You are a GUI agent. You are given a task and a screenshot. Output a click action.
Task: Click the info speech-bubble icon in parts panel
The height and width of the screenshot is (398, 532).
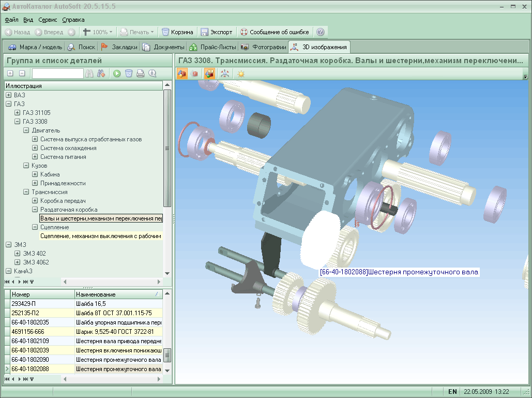[x=152, y=73]
